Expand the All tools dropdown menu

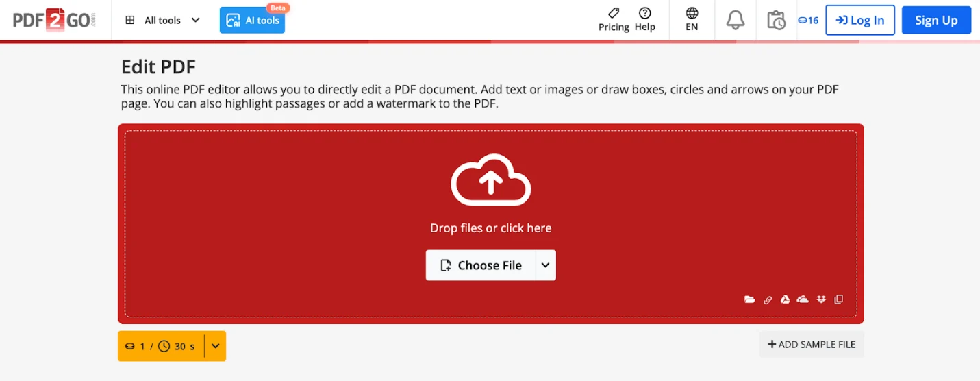[x=163, y=20]
